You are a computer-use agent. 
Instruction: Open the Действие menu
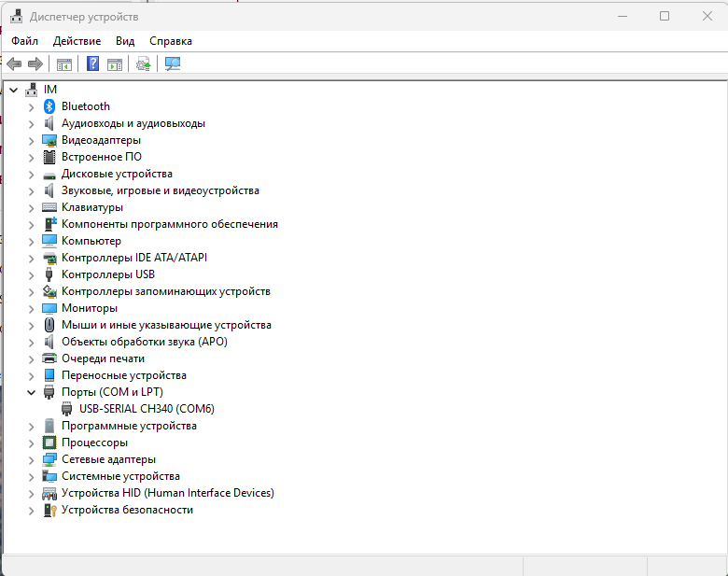tap(77, 41)
